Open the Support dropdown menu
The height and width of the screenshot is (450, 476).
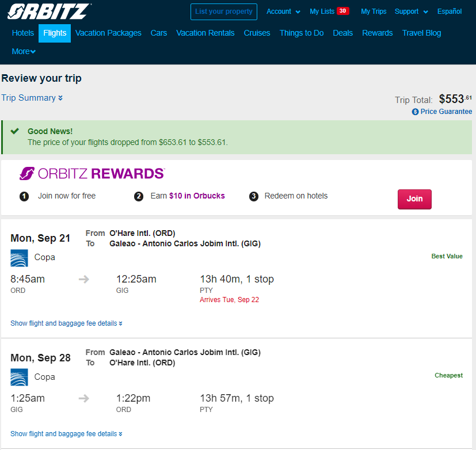click(x=411, y=12)
